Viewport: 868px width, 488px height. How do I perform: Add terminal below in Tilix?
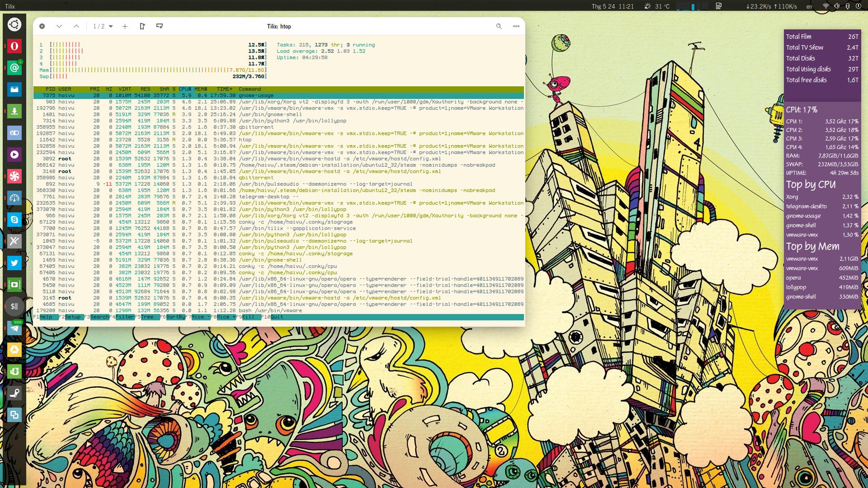point(160,26)
